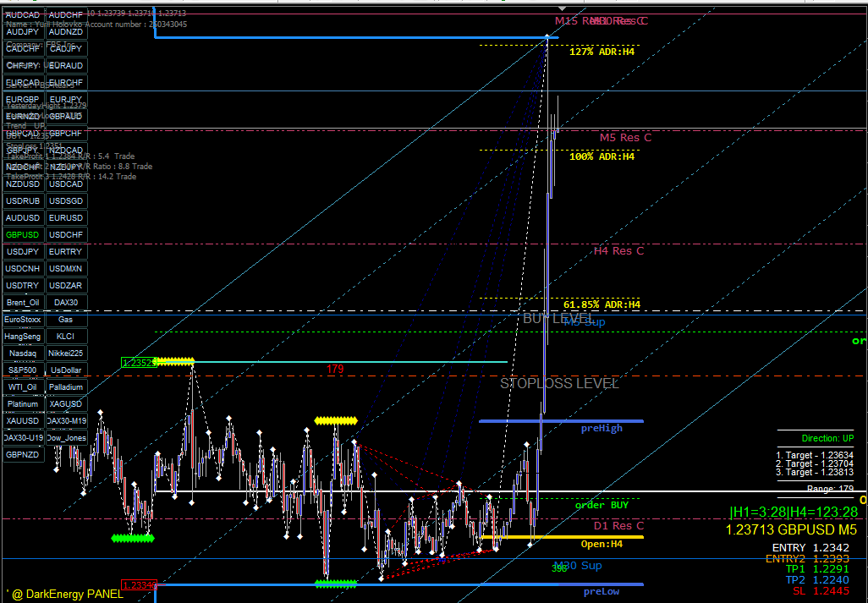Open GBPCHF from the symbol panel

(x=67, y=134)
